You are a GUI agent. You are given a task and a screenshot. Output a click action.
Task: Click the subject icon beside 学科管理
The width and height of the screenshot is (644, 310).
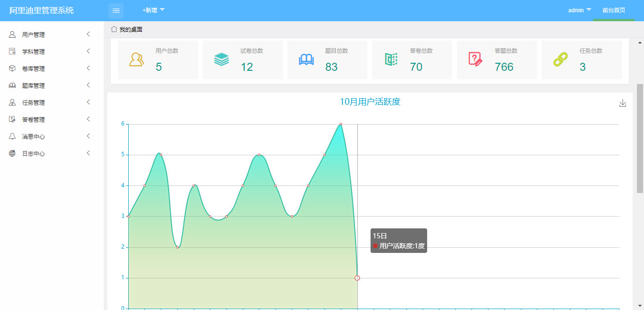tap(12, 51)
